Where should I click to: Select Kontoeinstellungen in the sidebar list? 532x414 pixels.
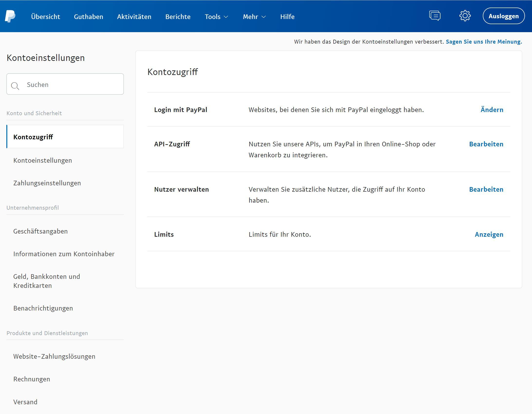43,160
